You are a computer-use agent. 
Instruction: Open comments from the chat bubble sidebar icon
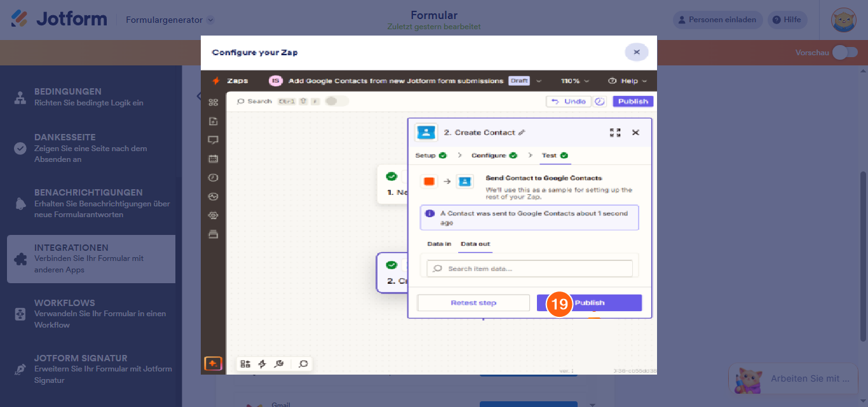[214, 140]
